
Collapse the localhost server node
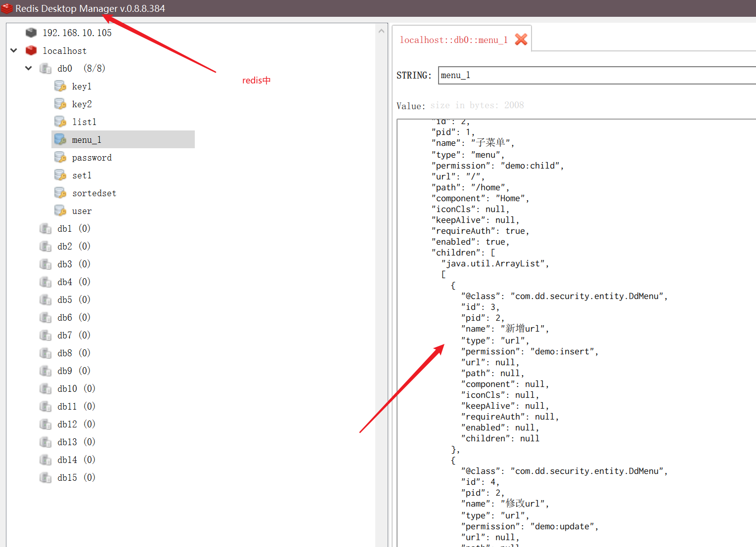13,50
